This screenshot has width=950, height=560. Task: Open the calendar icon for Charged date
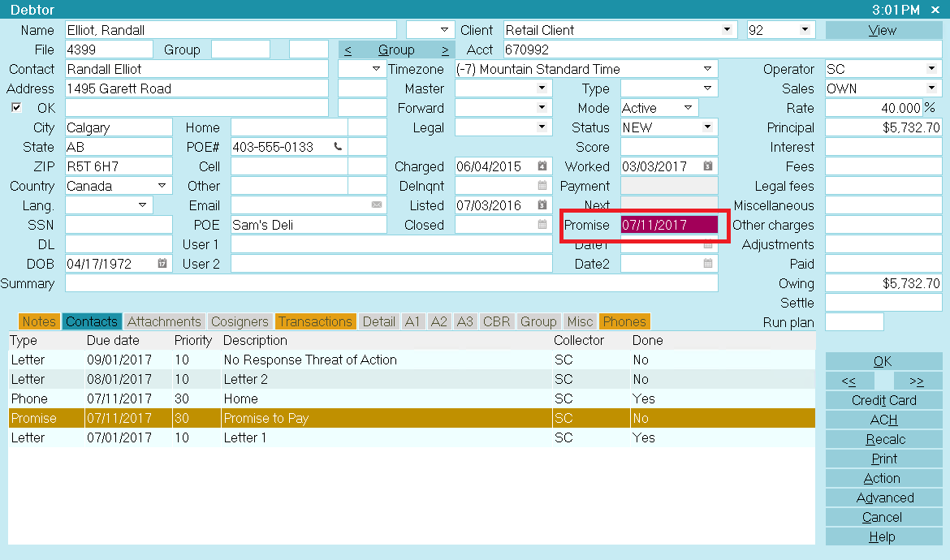(542, 166)
